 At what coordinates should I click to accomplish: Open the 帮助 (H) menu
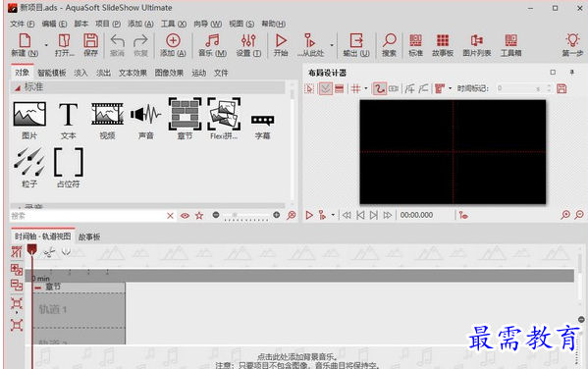tap(273, 24)
